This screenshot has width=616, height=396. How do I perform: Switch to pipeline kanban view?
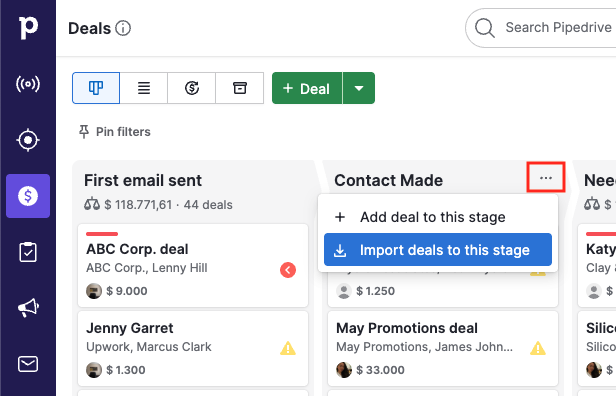(x=96, y=88)
